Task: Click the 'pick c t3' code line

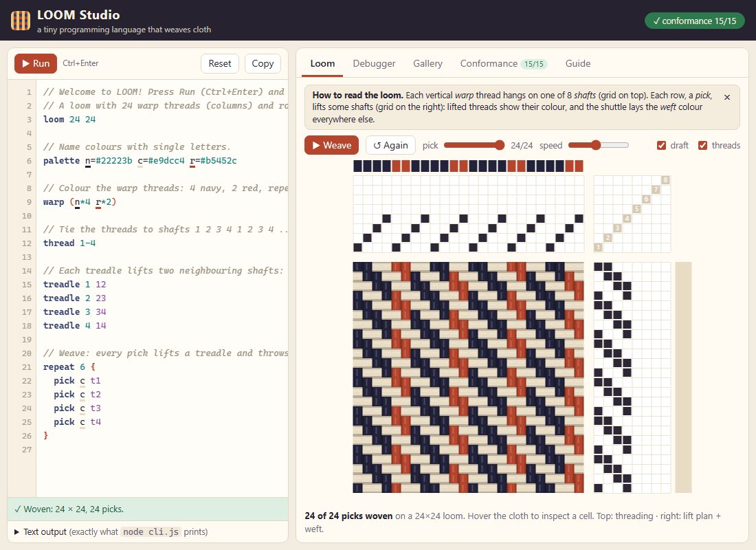Action: coord(77,408)
